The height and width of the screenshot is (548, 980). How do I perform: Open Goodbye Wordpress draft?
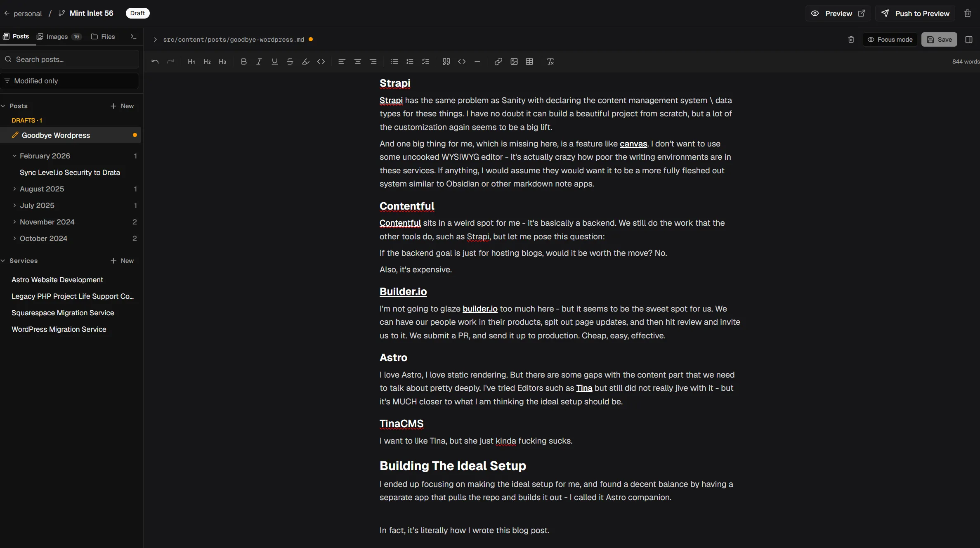coord(71,135)
